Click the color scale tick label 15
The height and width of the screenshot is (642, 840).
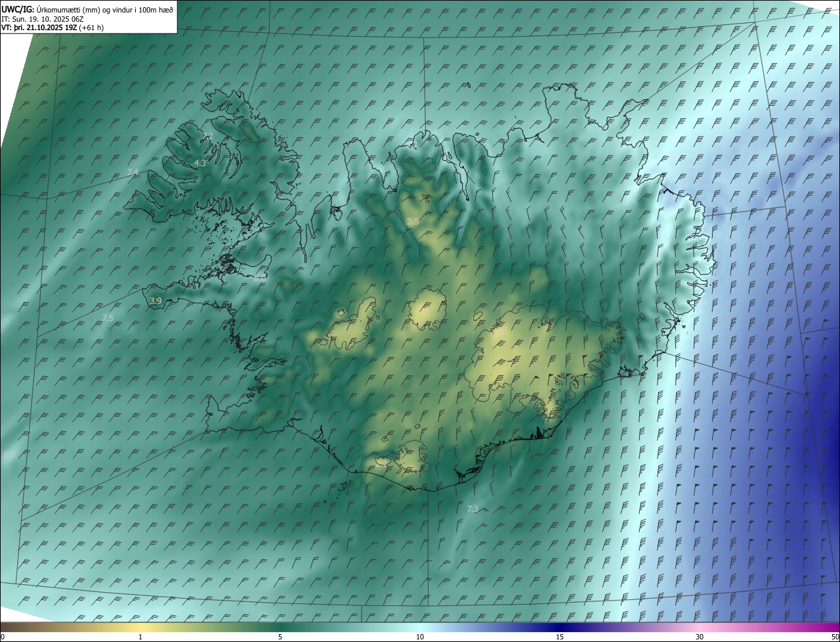(x=560, y=637)
